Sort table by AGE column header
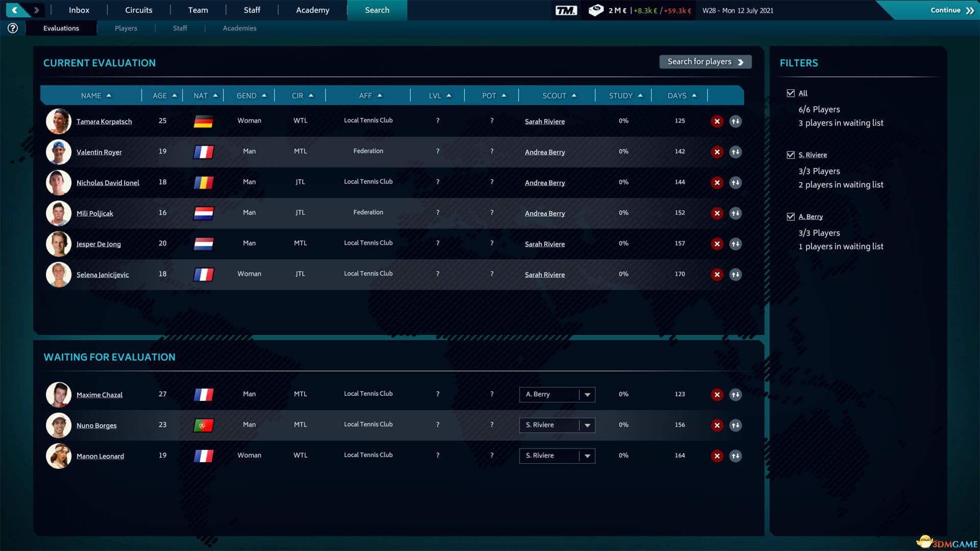Screen dimensions: 980x551 click(164, 96)
